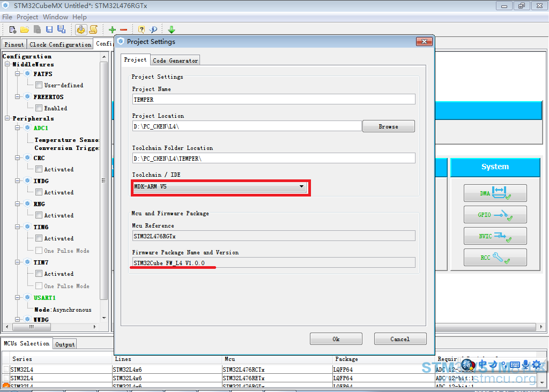Confirm Project Settings with Ok button
Image resolution: width=549 pixels, height=392 pixels.
[336, 339]
